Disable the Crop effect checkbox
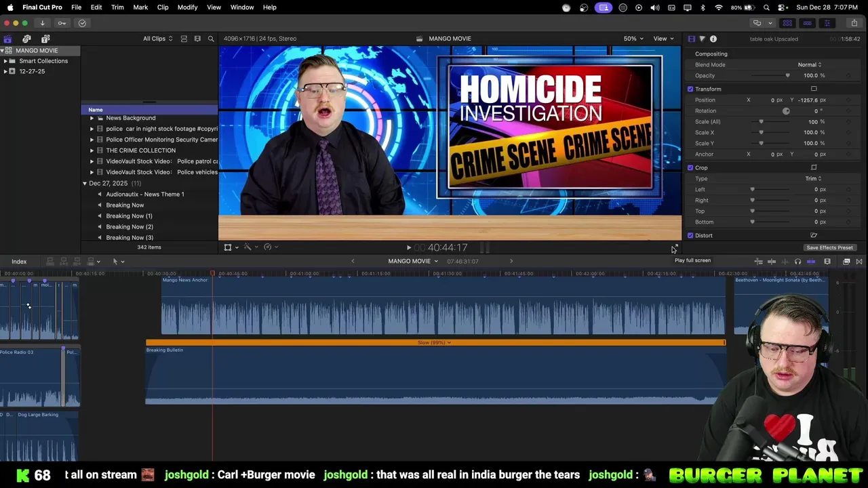This screenshot has height=488, width=868. (690, 167)
